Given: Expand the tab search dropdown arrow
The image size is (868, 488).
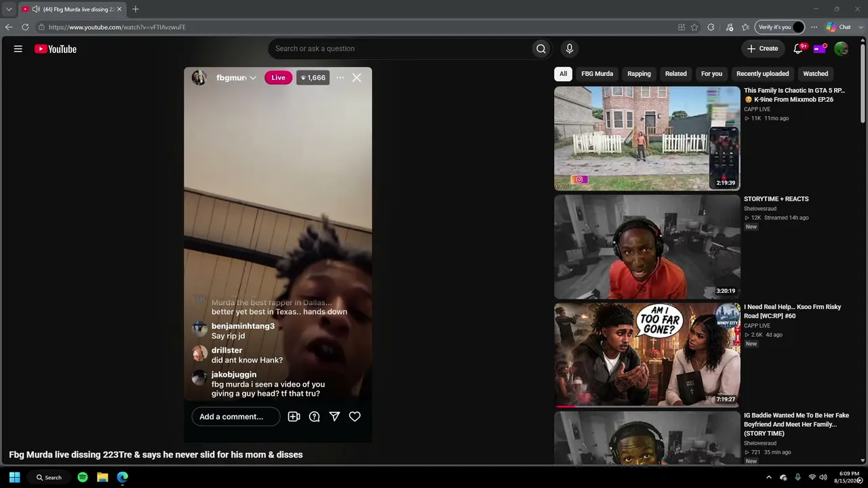Looking at the screenshot, I should [9, 9].
